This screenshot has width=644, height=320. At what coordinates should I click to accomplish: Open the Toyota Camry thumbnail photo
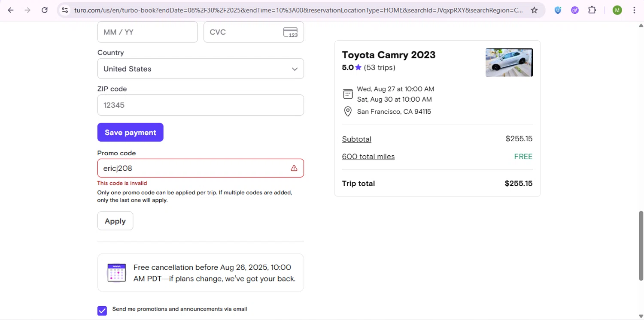(x=509, y=63)
